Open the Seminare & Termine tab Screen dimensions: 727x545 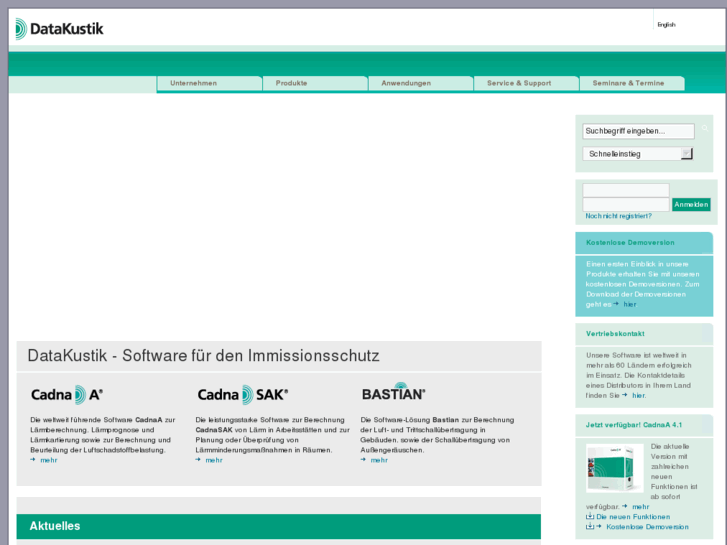pos(632,83)
